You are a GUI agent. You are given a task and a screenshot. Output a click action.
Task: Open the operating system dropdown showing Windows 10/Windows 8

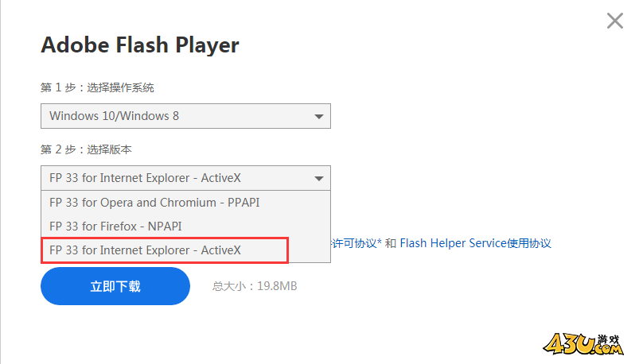(185, 116)
